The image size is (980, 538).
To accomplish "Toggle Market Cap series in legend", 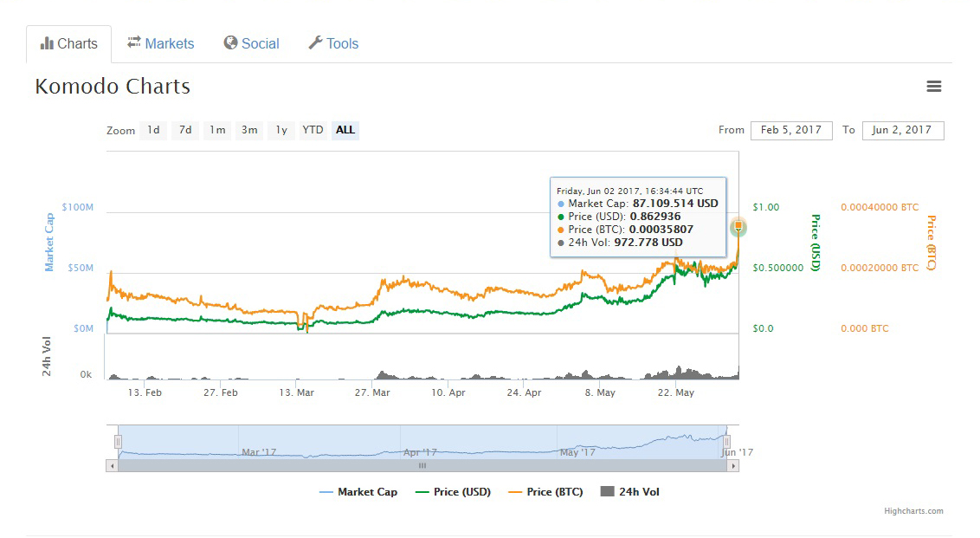I will [358, 492].
